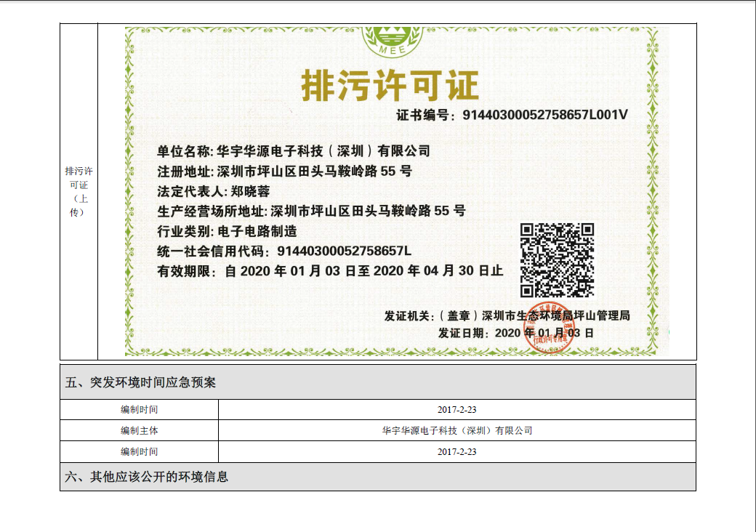The width and height of the screenshot is (756, 532).
Task: Click the 发证机关 issuing authority line
Action: coord(507,315)
